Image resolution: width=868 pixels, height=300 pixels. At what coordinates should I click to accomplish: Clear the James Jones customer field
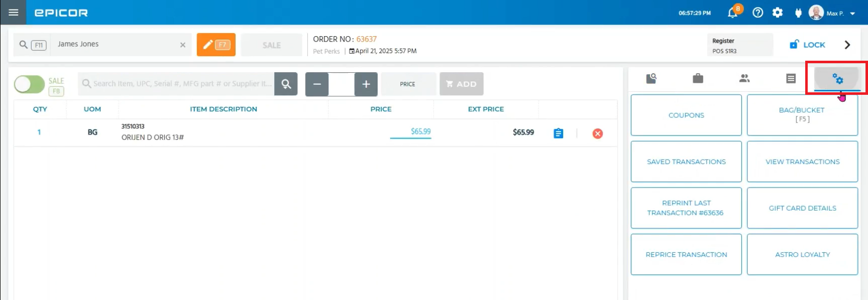(183, 45)
